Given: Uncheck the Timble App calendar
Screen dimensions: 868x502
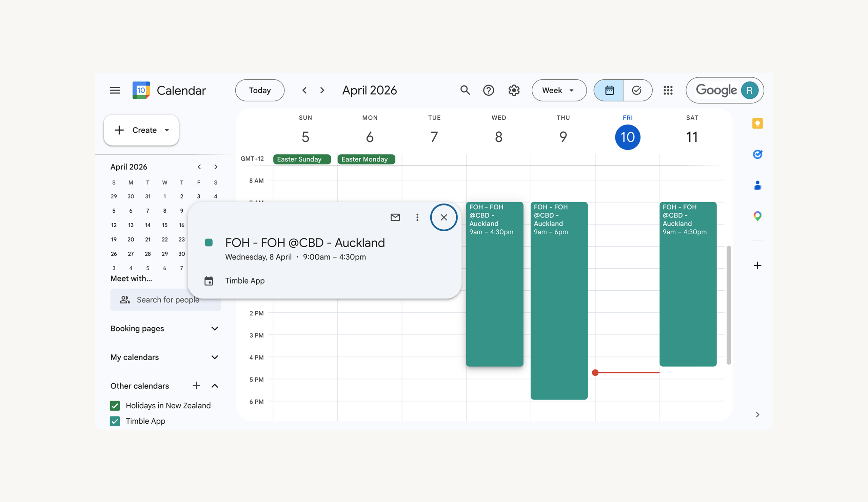Looking at the screenshot, I should coord(115,421).
